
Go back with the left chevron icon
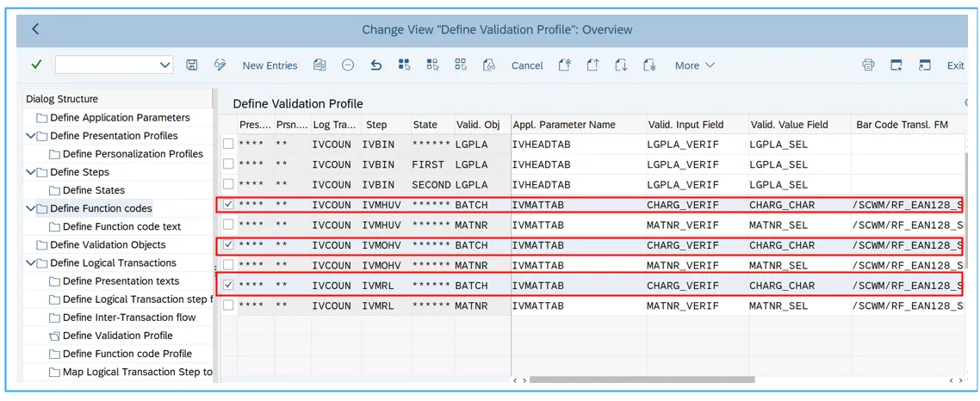coord(35,29)
